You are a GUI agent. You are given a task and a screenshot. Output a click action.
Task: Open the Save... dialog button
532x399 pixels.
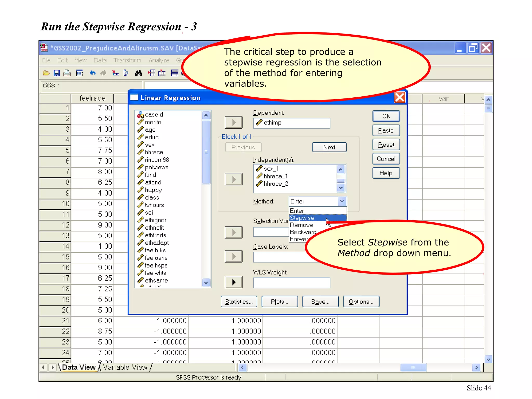pyautogui.click(x=321, y=302)
